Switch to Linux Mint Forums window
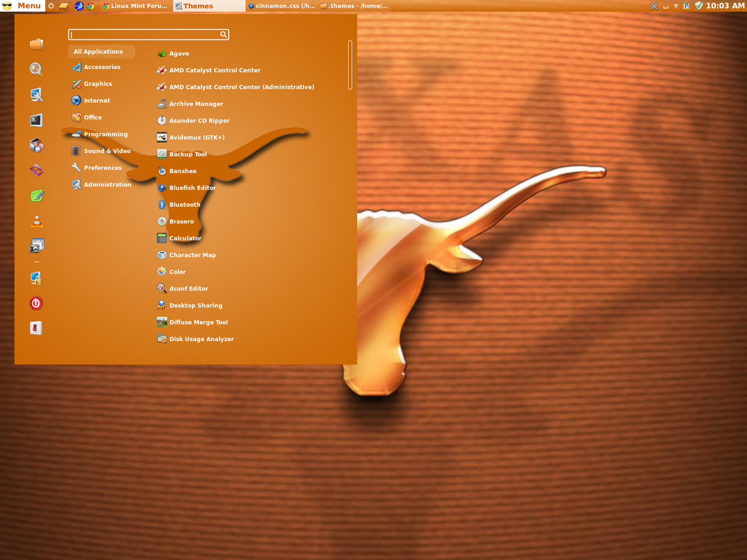 [135, 6]
